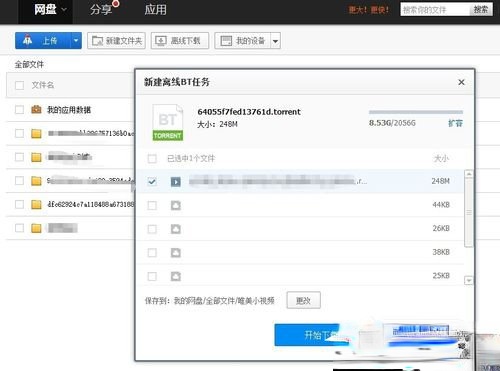500x371 pixels.
Task: Click the dialog list scroll-down arrow
Action: coord(469,281)
